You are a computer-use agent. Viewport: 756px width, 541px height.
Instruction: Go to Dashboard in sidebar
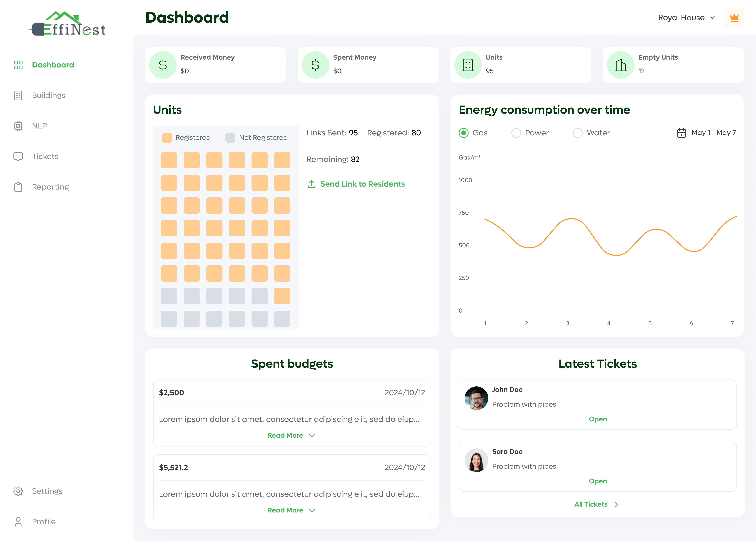[53, 65]
